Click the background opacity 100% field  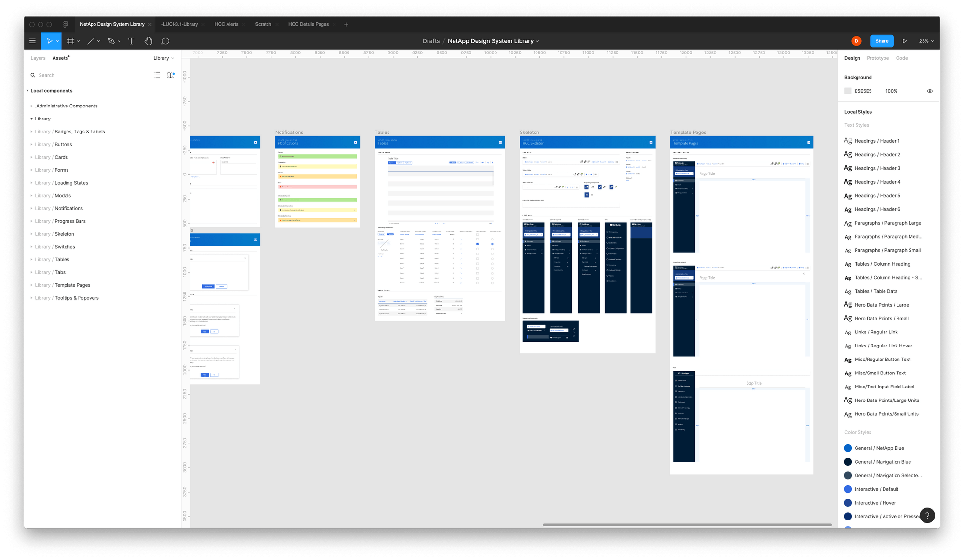coord(891,91)
